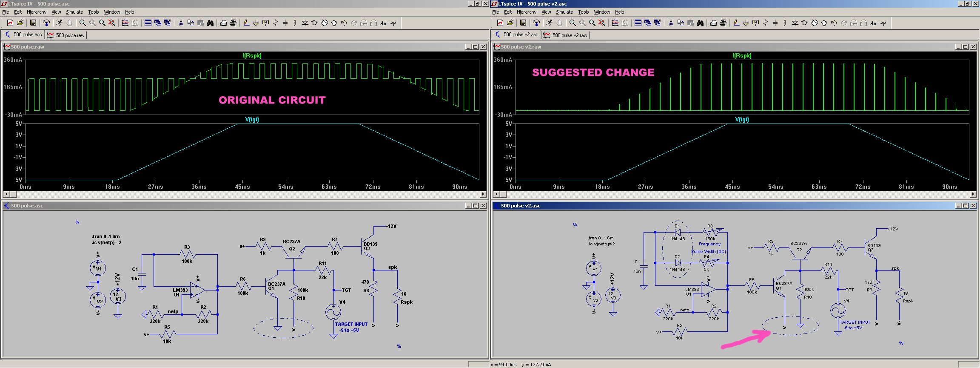Select the Draw Wire pencil tool in left window
The image size is (980, 368).
pos(246,23)
